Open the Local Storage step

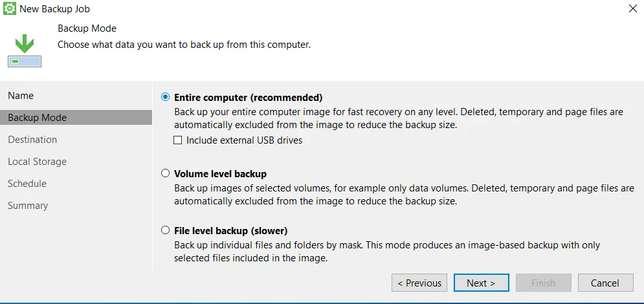tap(38, 162)
